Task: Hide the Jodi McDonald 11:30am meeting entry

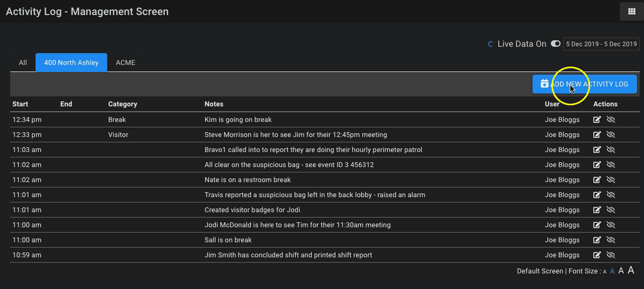Action: [611, 225]
